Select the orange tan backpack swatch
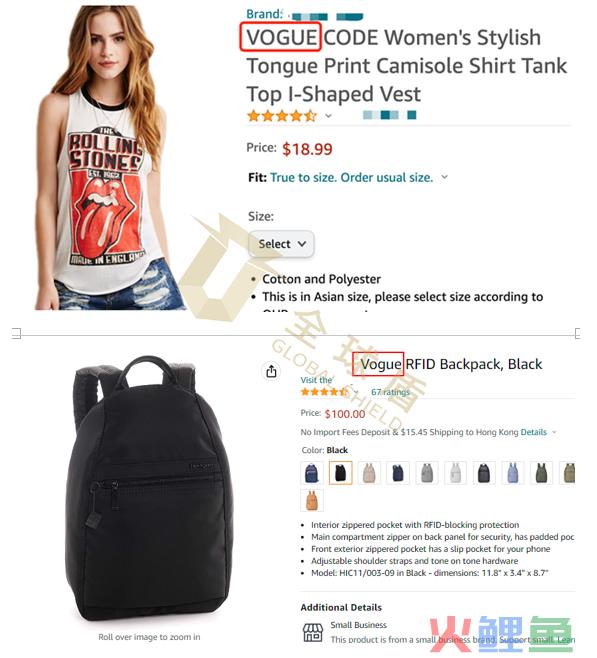The height and width of the screenshot is (658, 597). pyautogui.click(x=312, y=500)
